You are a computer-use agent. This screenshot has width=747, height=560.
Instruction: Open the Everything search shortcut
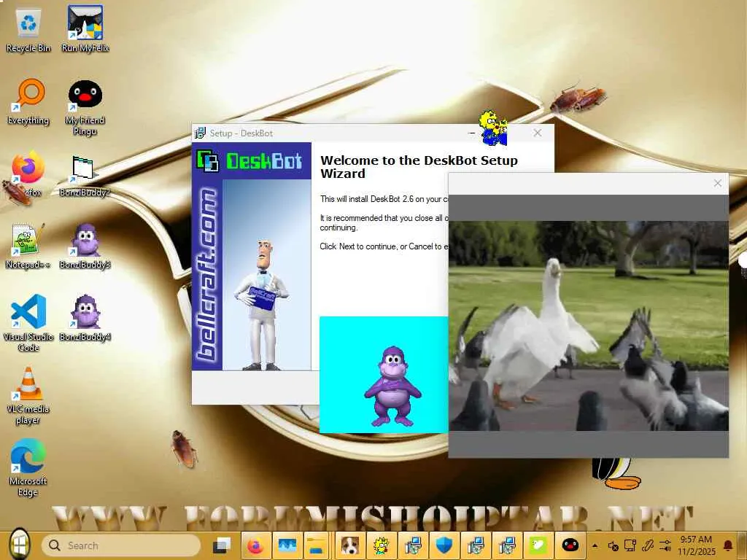28,102
